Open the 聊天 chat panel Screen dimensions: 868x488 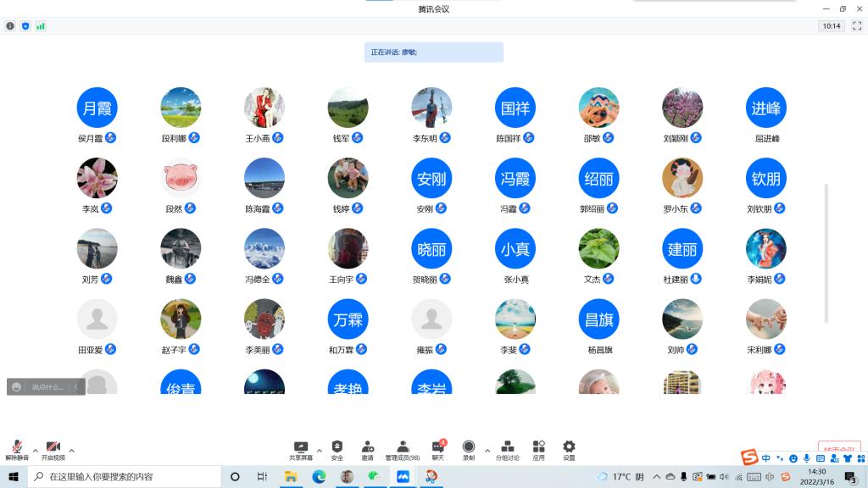point(437,449)
